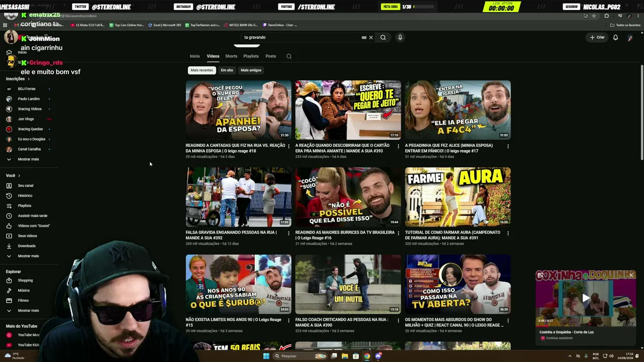This screenshot has height=362, width=644.
Task: Play the Coxinha e Doquinha miniplayer video
Action: tap(586, 298)
